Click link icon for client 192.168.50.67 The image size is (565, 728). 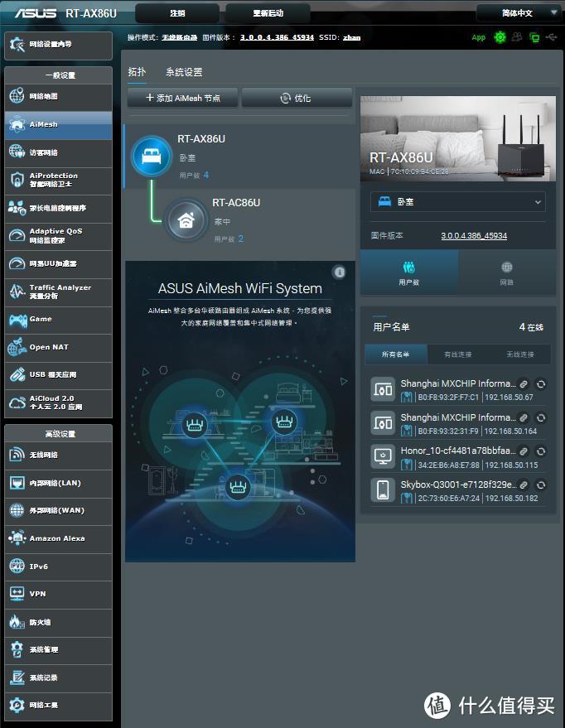click(524, 384)
